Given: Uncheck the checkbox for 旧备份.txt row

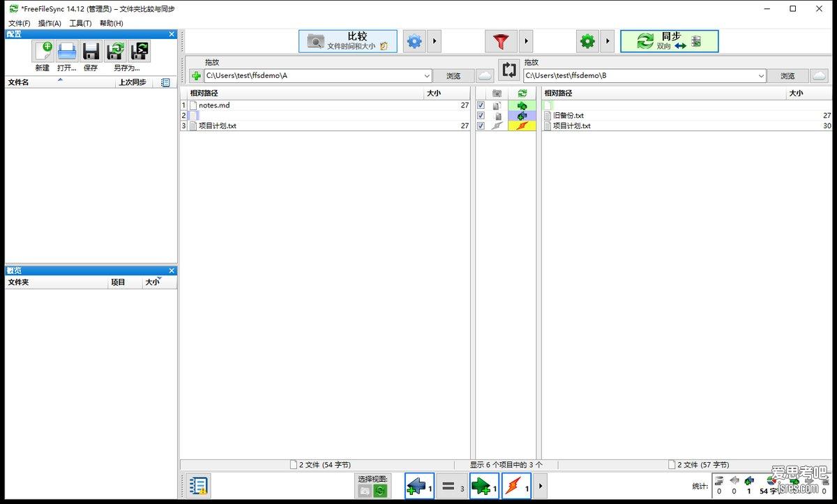Looking at the screenshot, I should (481, 116).
